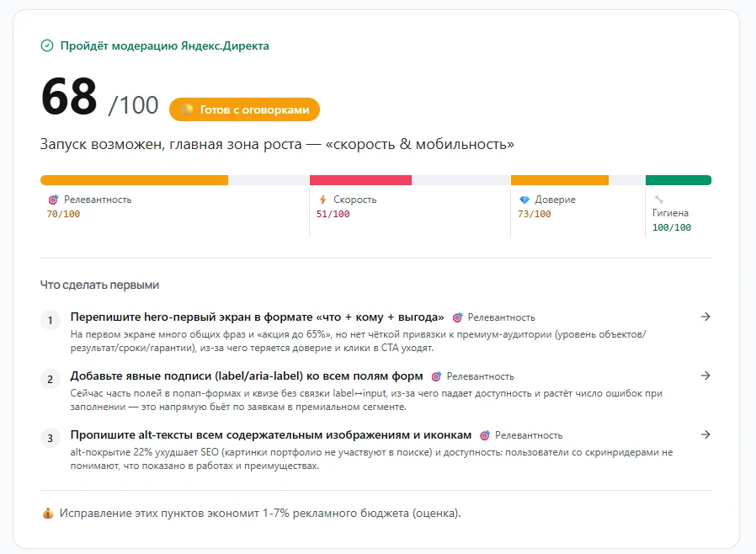Image resolution: width=756 pixels, height=554 pixels.
Task: Click the description starting alt-покрытие 22% ухудшает SEO
Action: [x=372, y=459]
